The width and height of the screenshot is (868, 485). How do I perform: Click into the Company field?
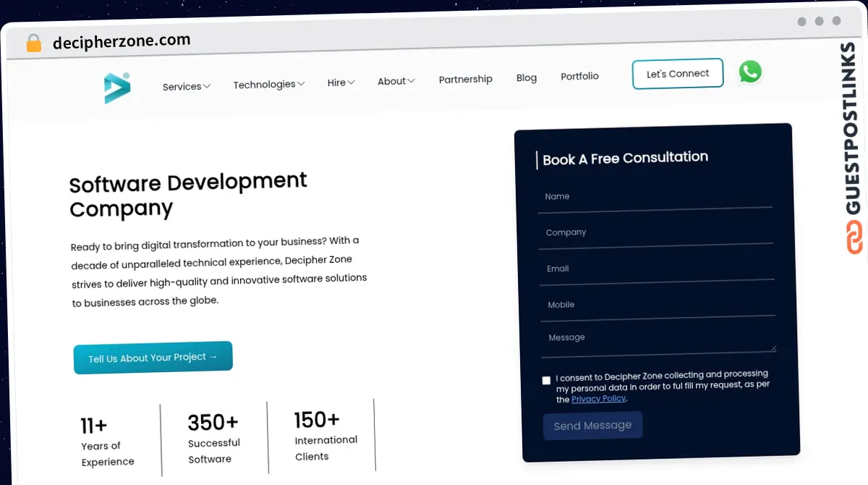[x=655, y=233]
